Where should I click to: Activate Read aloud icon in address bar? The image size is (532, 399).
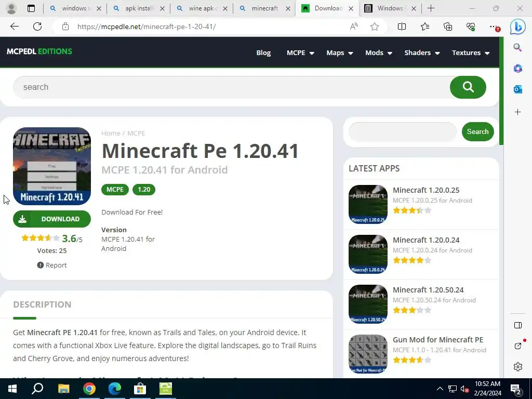[354, 26]
